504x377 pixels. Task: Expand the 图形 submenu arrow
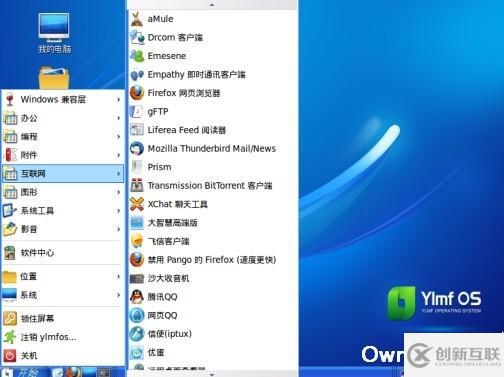118,192
